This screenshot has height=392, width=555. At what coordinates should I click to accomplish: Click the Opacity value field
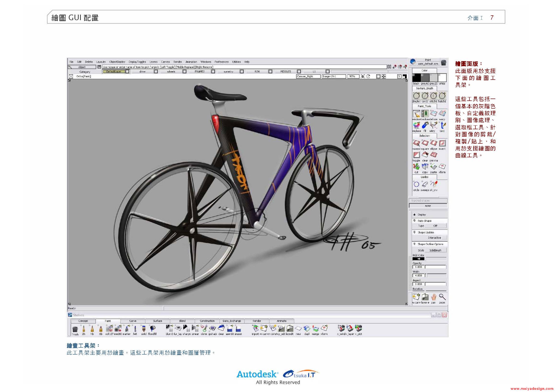pos(418,267)
